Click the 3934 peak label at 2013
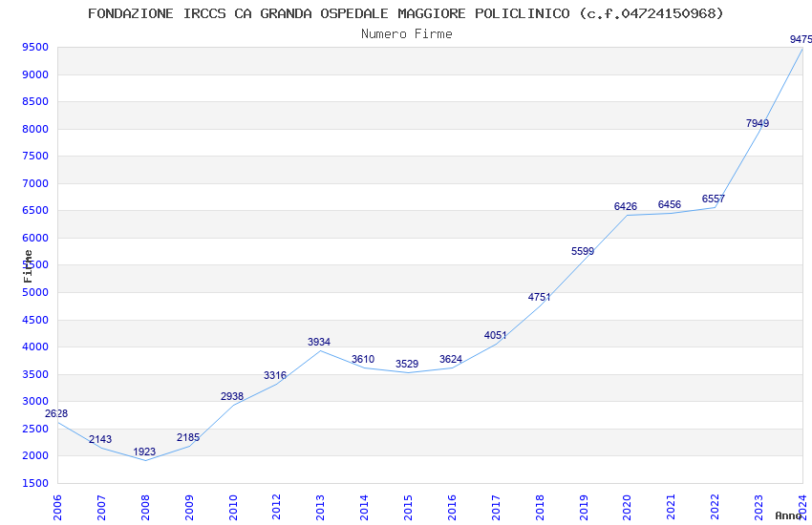The width and height of the screenshot is (812, 525). 318,342
